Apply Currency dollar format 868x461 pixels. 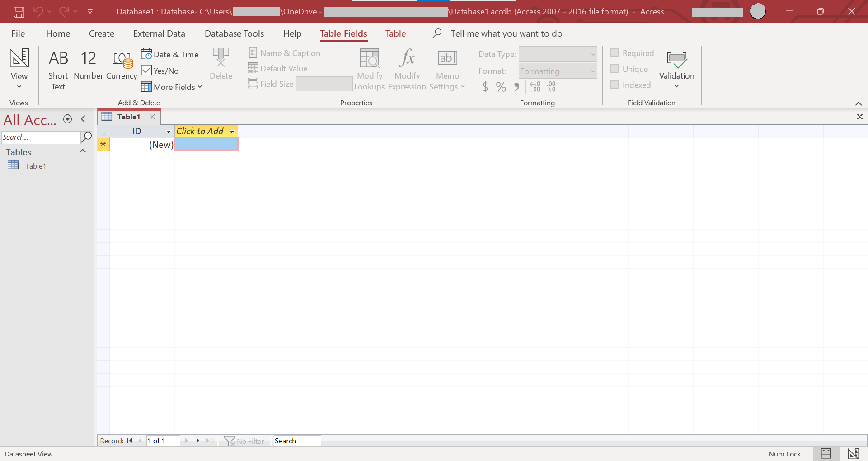[x=485, y=87]
